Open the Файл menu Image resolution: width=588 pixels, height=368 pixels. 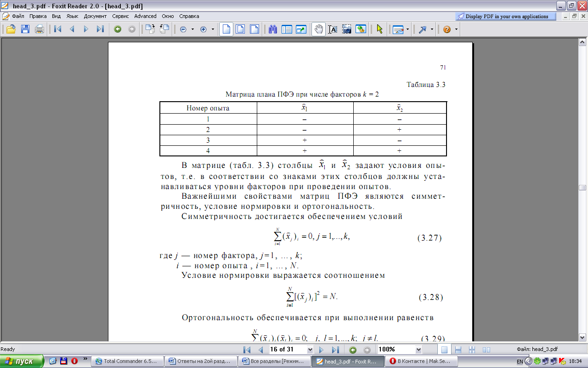[18, 16]
